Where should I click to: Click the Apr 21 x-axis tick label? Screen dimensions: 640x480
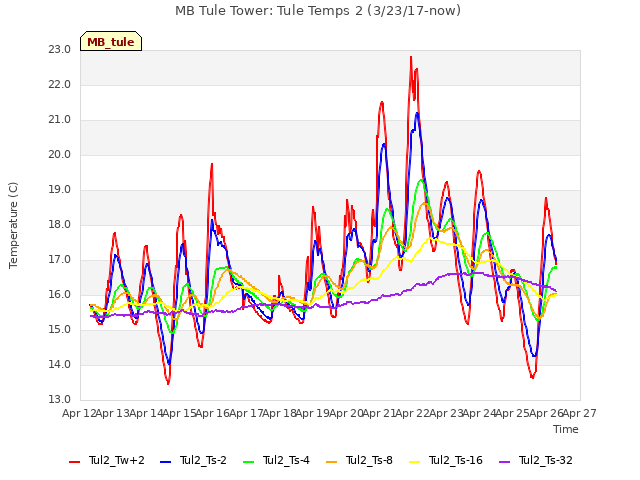click(379, 413)
